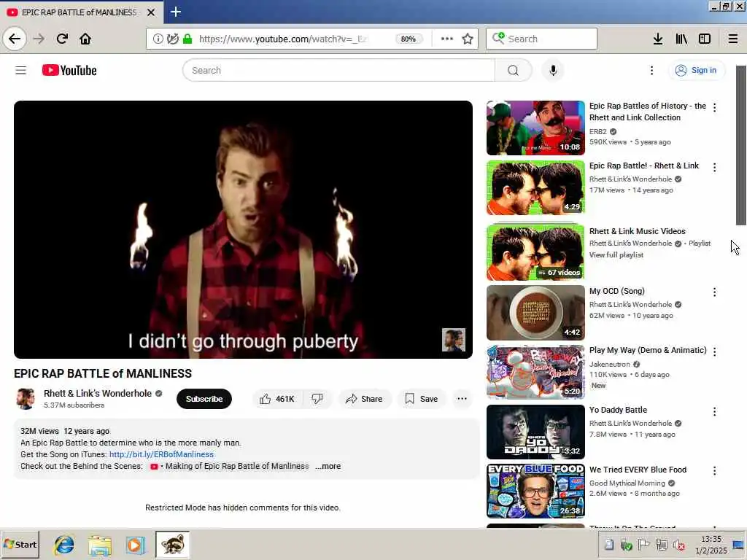The height and width of the screenshot is (560, 747).
Task: Like the video with 461K thumbs up
Action: coord(278,399)
